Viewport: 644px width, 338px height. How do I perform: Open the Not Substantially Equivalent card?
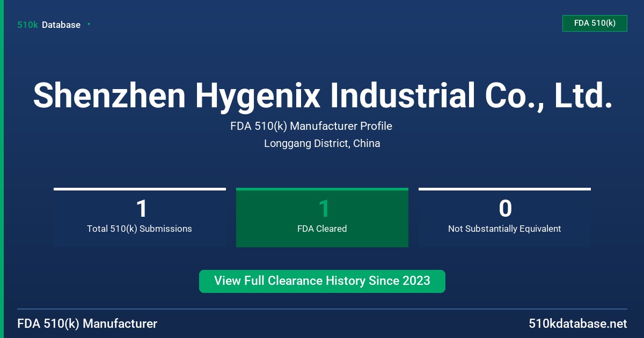tap(504, 217)
